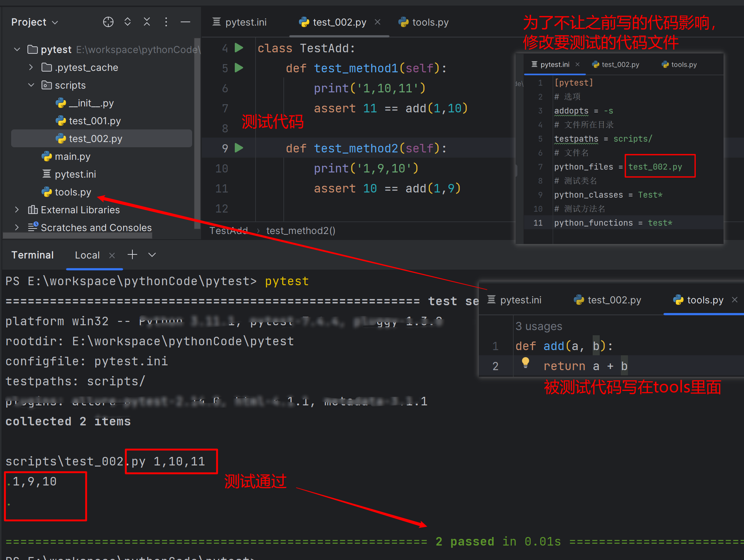Click the expand all icon in Project panel
This screenshot has width=744, height=560.
click(x=128, y=22)
